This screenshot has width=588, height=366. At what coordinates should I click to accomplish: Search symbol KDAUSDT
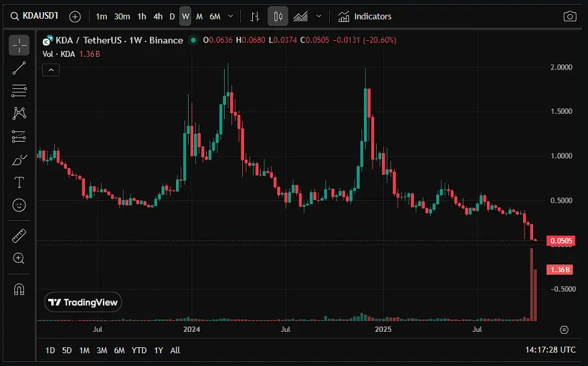[x=35, y=16]
